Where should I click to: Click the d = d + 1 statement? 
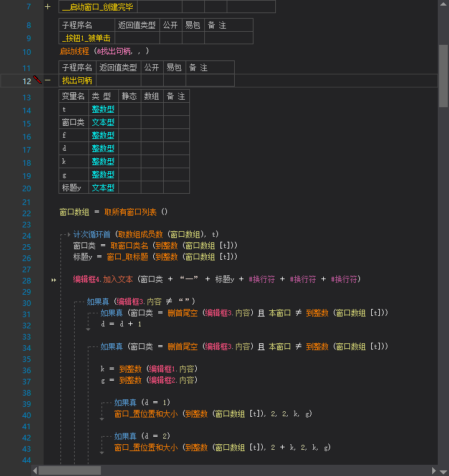[x=121, y=324]
